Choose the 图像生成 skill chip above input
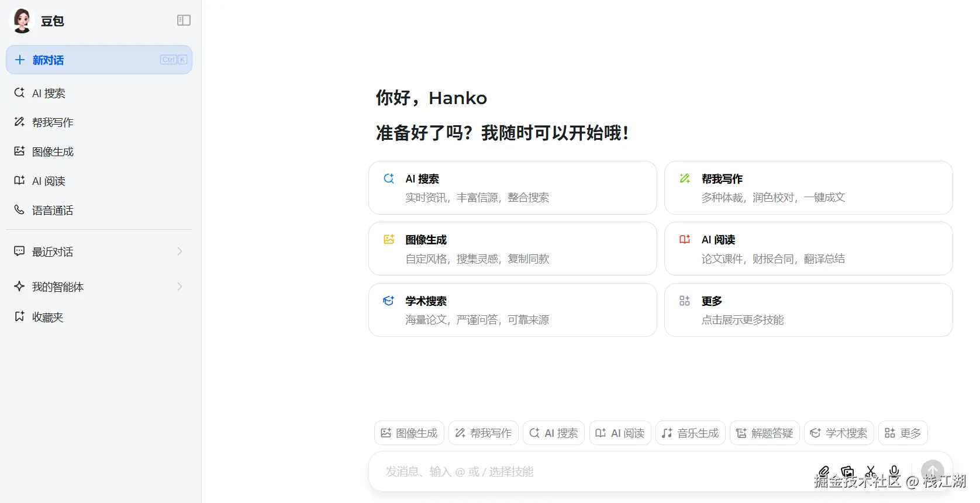 pos(409,433)
